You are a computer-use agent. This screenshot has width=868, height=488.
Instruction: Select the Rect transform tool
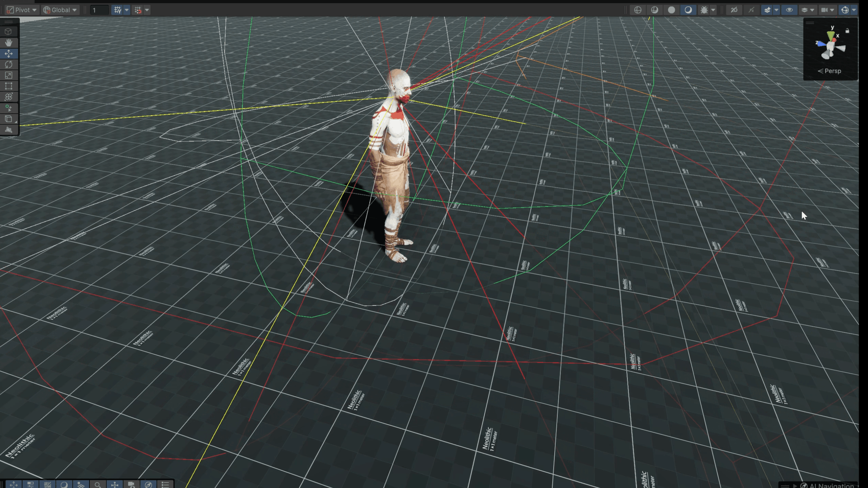point(9,86)
